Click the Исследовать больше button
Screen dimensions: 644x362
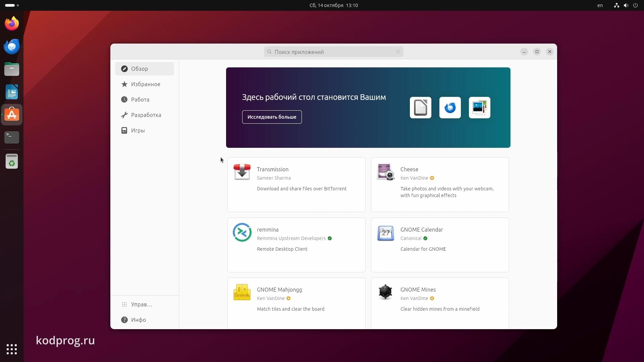[272, 117]
